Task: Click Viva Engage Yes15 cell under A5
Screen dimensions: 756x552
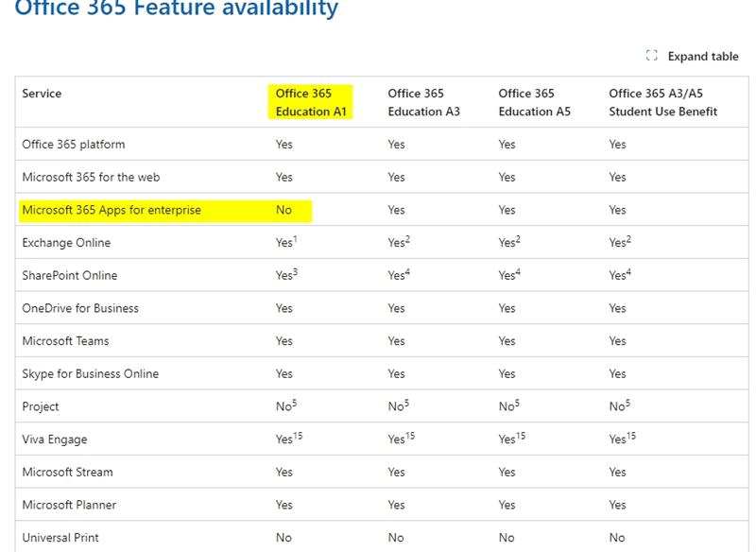Action: pos(512,439)
